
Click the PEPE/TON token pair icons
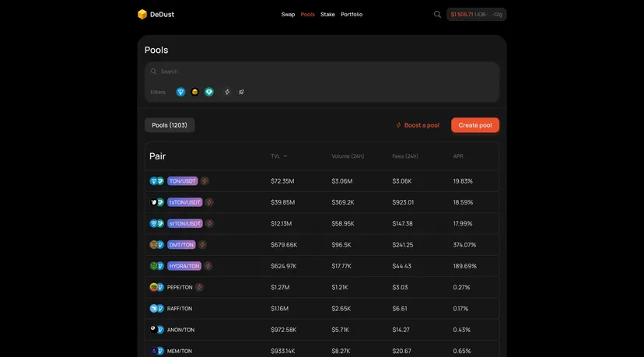157,287
